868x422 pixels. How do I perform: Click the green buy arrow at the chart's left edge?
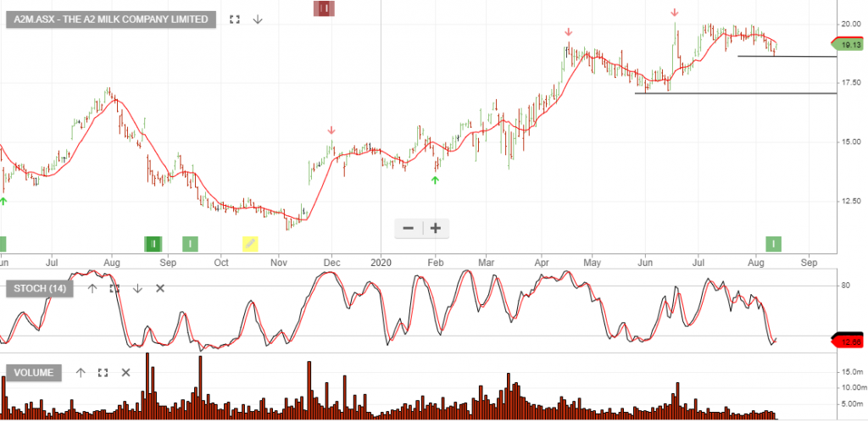[3, 201]
